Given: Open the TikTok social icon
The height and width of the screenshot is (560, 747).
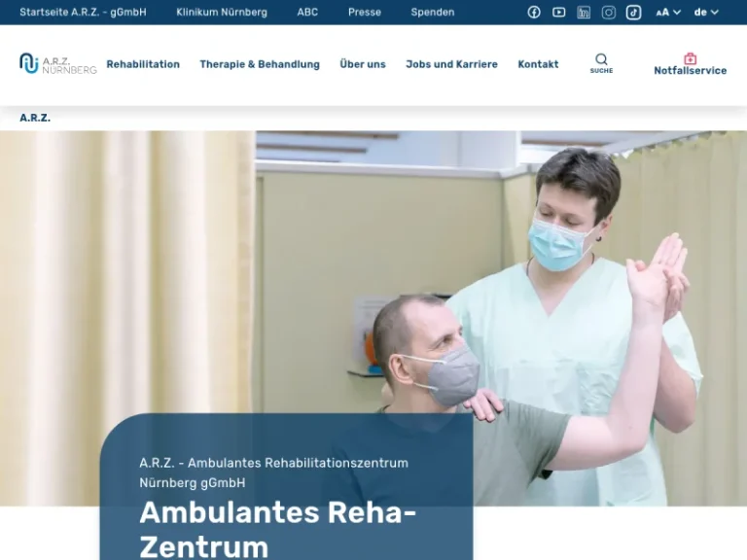Looking at the screenshot, I should click(x=633, y=13).
